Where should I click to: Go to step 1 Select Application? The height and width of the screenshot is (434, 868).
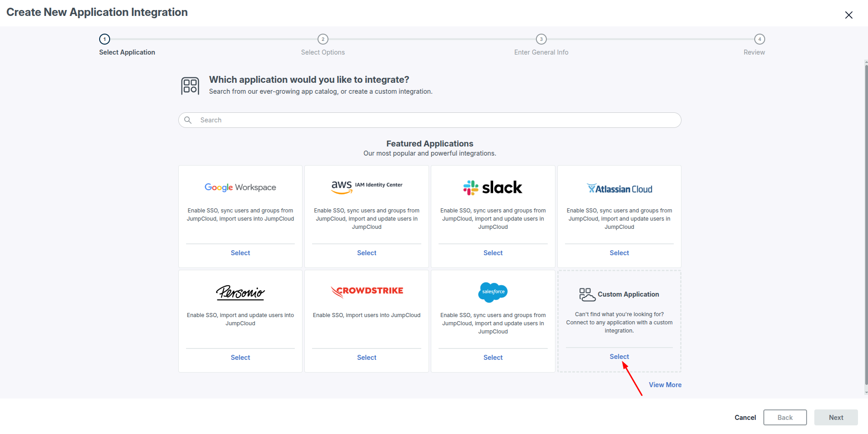pos(105,39)
